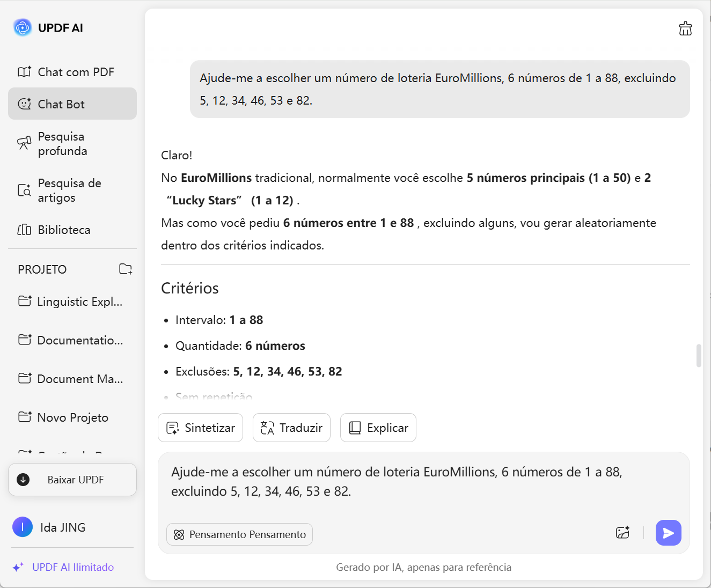Click the UPDF AI logo icon
Image resolution: width=711 pixels, height=588 pixels.
tap(23, 27)
